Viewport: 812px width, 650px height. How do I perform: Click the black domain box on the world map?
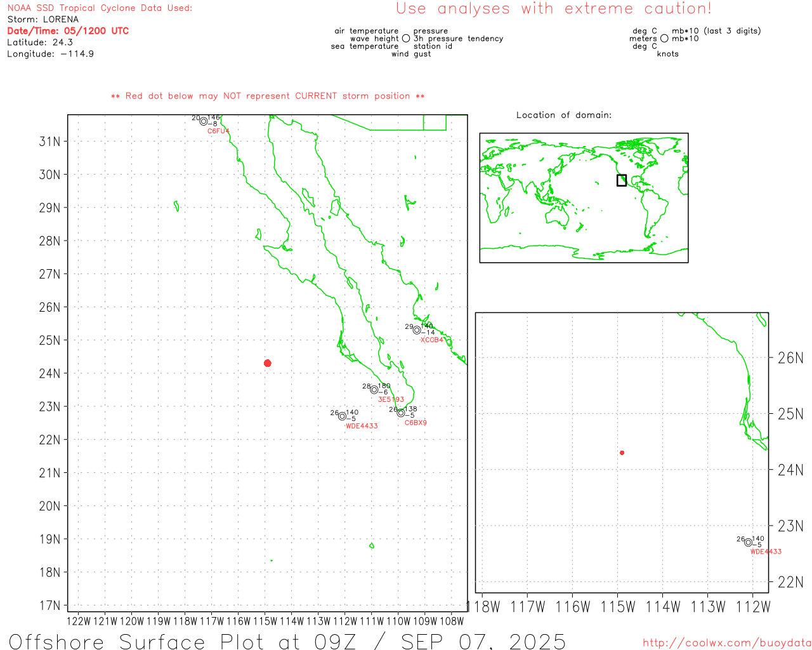pyautogui.click(x=622, y=180)
